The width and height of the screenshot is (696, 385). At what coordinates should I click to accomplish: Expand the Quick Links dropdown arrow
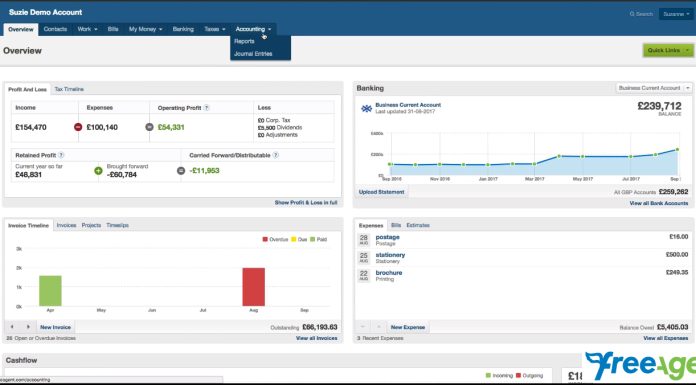[x=688, y=50]
